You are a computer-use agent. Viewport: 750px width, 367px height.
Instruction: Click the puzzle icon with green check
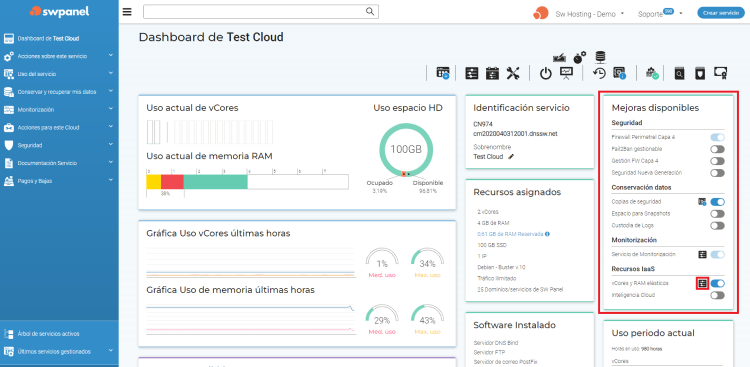coord(652,73)
